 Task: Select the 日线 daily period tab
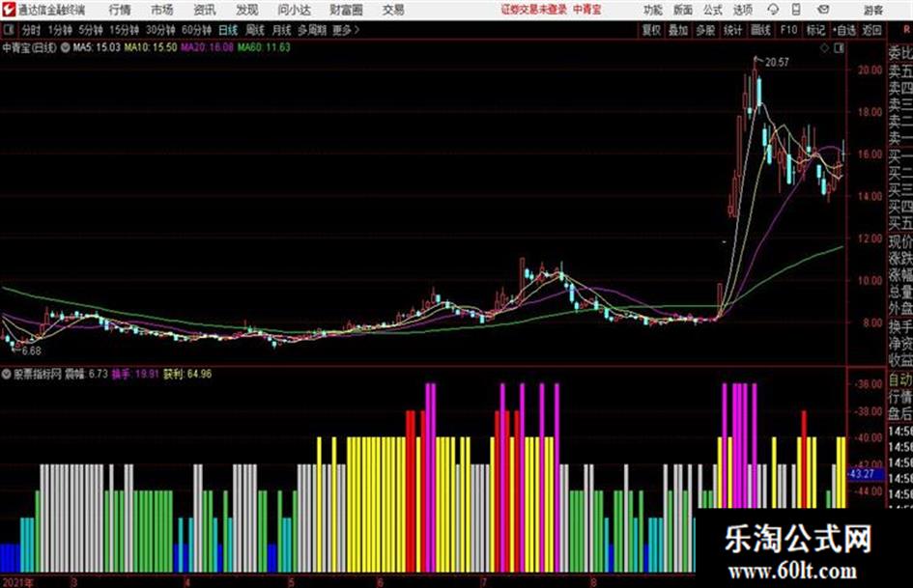coord(228,30)
